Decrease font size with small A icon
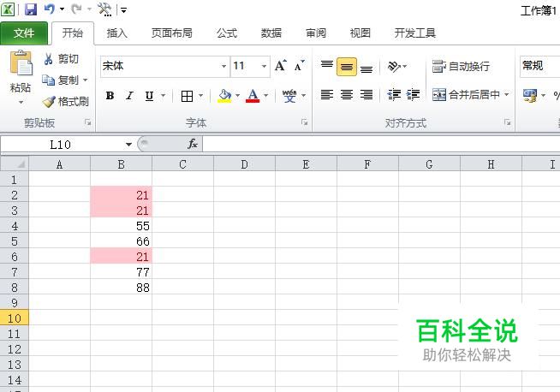 (299, 66)
